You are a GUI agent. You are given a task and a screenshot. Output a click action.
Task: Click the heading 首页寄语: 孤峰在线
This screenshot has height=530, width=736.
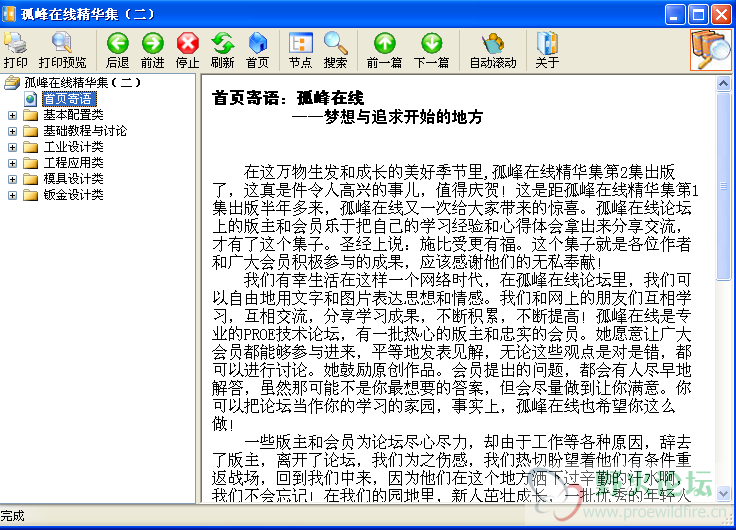click(288, 98)
